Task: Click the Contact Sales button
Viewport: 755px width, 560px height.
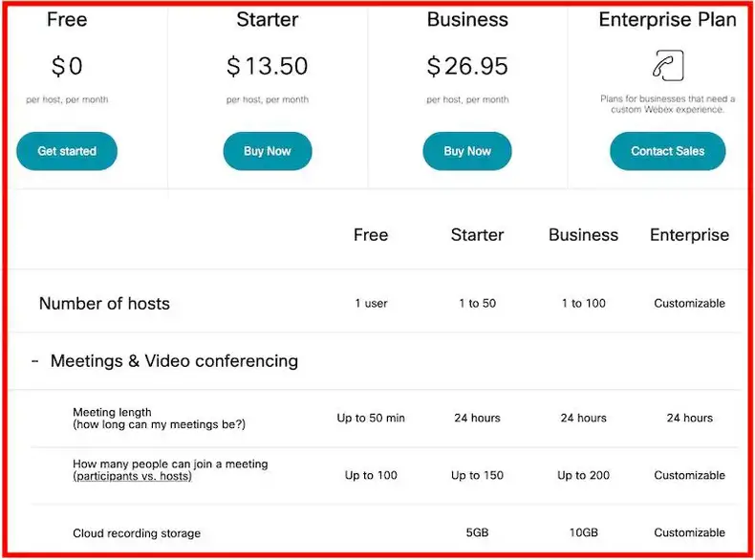Action: click(667, 151)
